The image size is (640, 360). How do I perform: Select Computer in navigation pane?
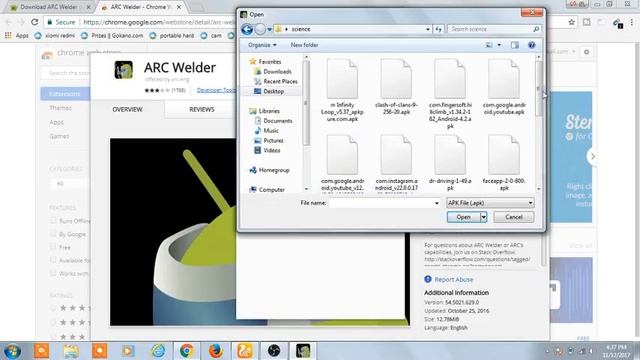pos(267,190)
